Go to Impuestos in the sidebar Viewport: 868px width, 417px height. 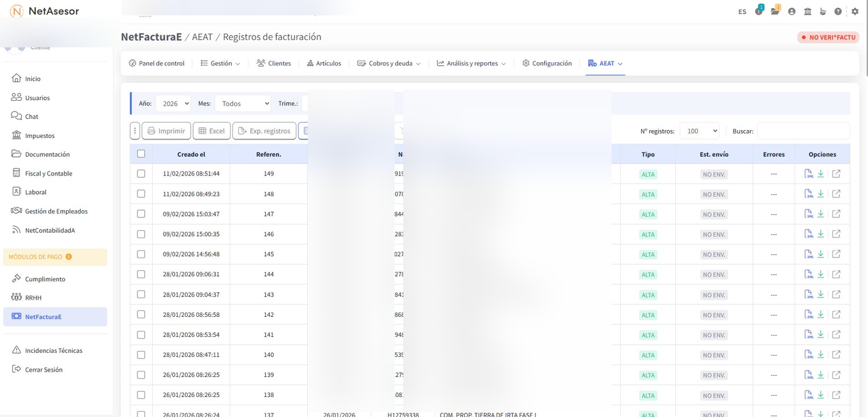coord(39,135)
